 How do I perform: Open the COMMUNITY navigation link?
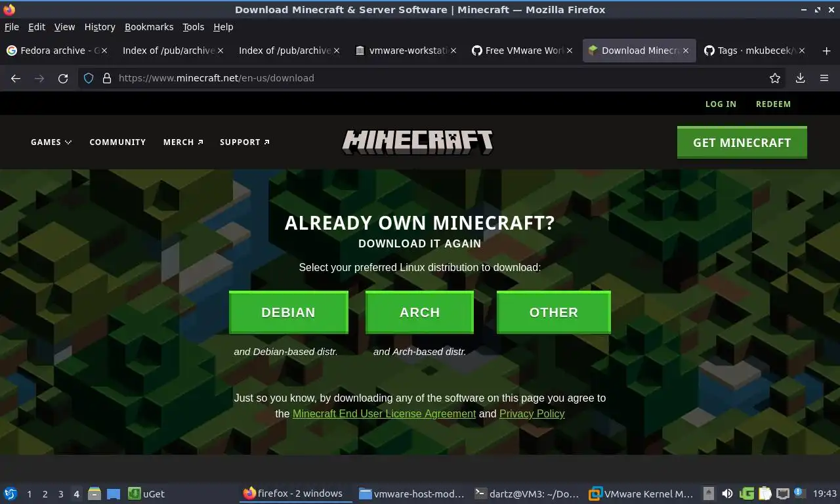(117, 142)
